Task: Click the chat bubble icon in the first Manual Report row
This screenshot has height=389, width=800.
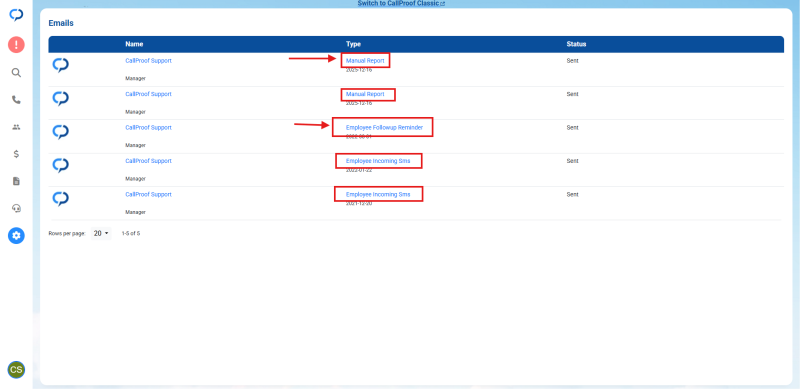Action: [61, 65]
